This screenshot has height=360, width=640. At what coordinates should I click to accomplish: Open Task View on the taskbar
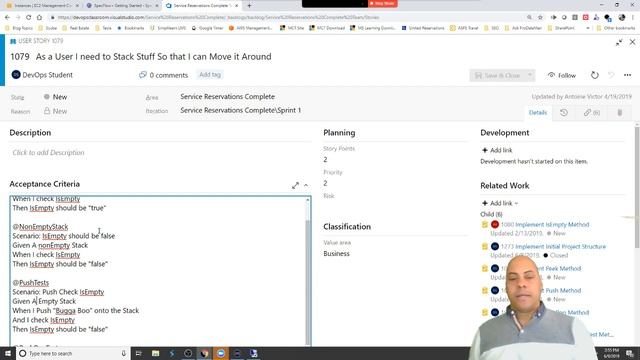point(139,353)
